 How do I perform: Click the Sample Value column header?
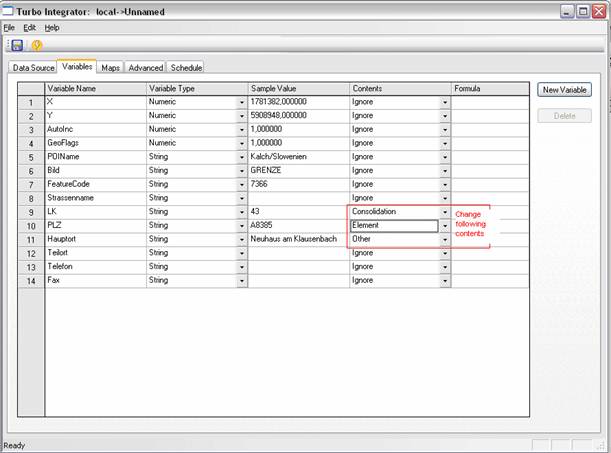click(298, 89)
